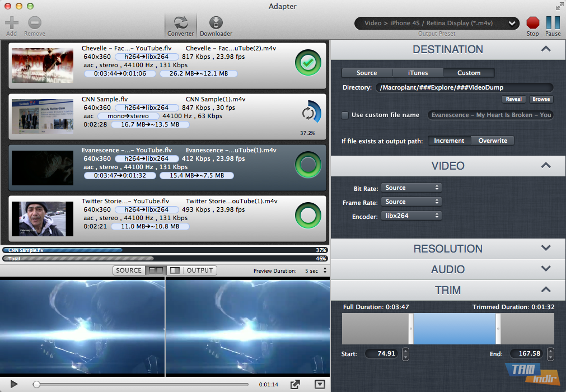
Task: Click the preview playback scrubber knob
Action: click(x=36, y=384)
